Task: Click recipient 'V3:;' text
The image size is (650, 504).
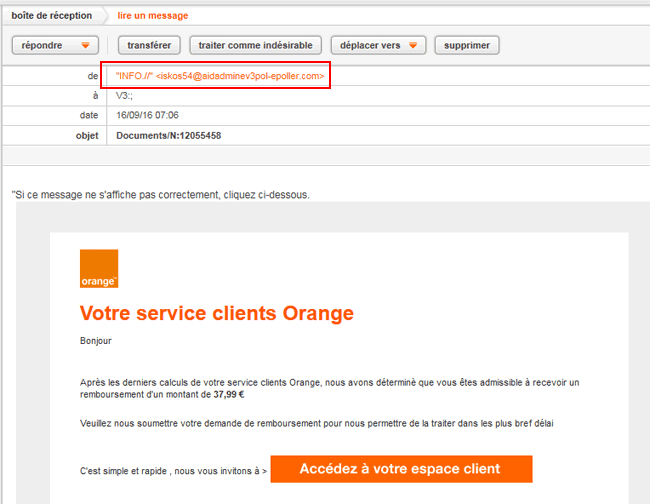Action: tap(124, 96)
